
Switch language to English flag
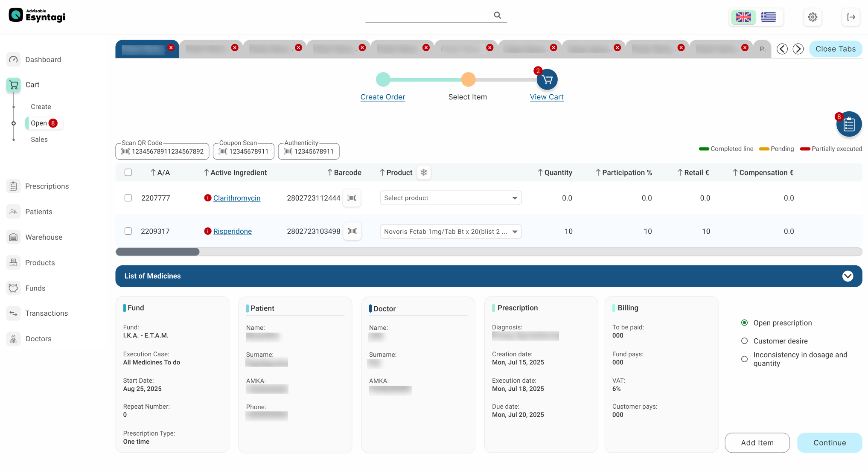[x=743, y=17]
